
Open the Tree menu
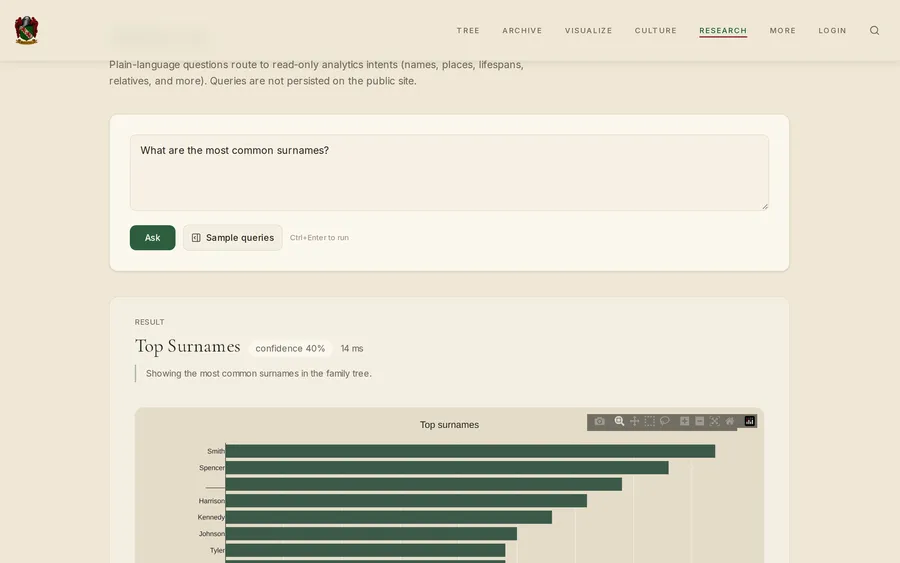[468, 30]
